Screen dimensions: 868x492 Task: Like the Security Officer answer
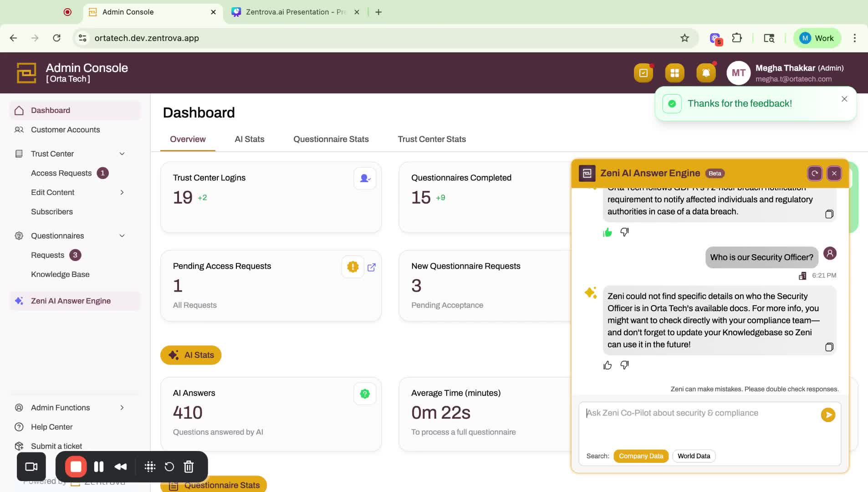[x=608, y=365]
